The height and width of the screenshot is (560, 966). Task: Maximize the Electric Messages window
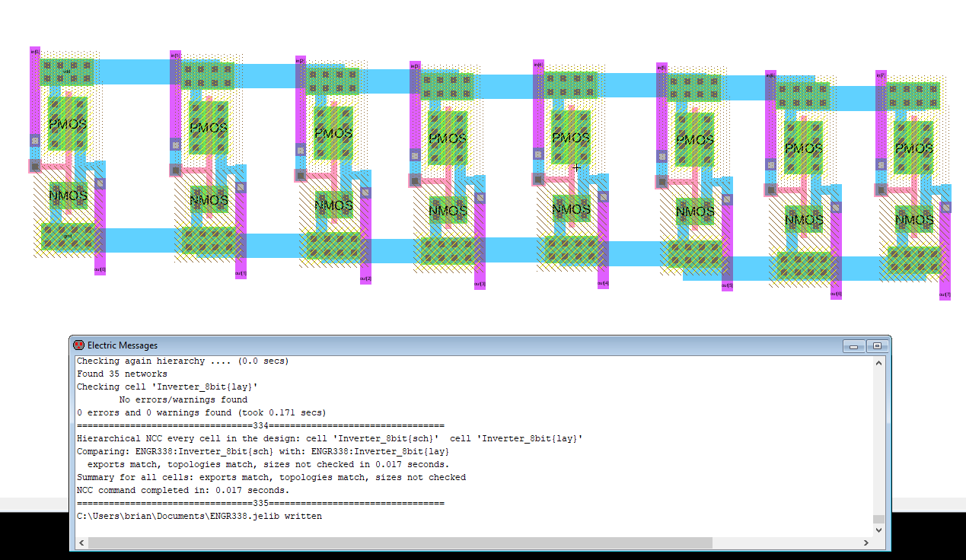[x=876, y=346]
